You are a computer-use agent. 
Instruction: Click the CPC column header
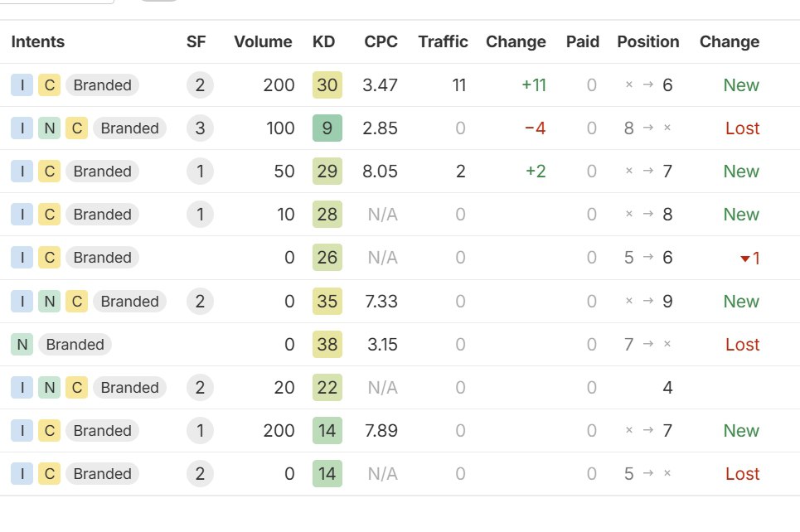(x=381, y=42)
